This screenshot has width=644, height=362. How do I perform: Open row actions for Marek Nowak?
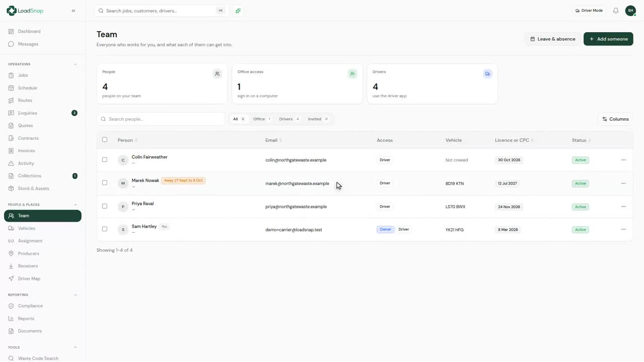(623, 184)
